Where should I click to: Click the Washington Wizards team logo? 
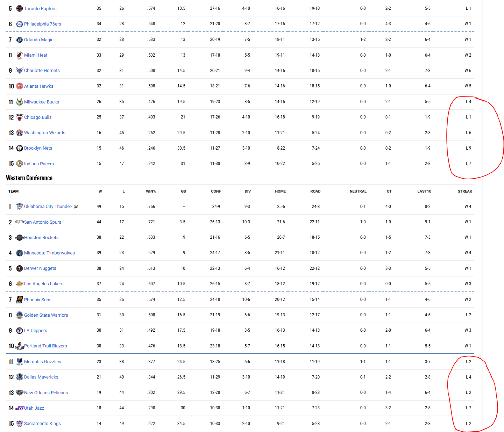coord(20,132)
